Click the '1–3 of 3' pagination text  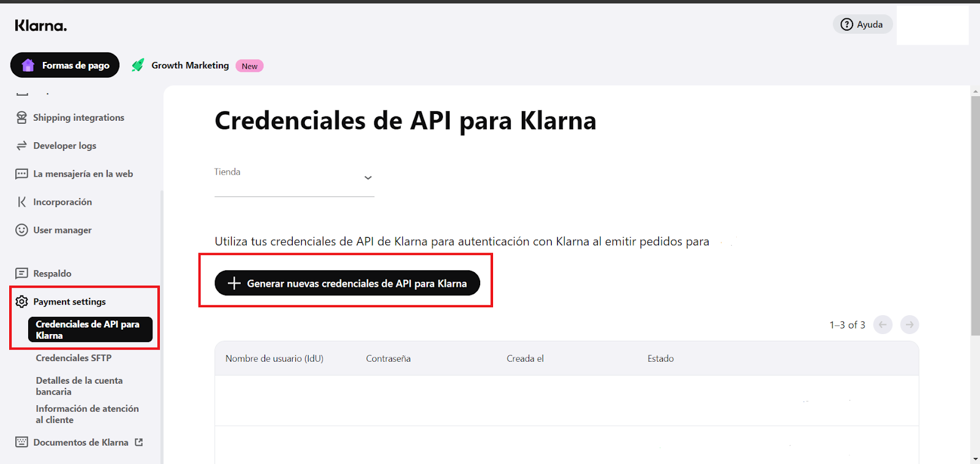coord(848,325)
